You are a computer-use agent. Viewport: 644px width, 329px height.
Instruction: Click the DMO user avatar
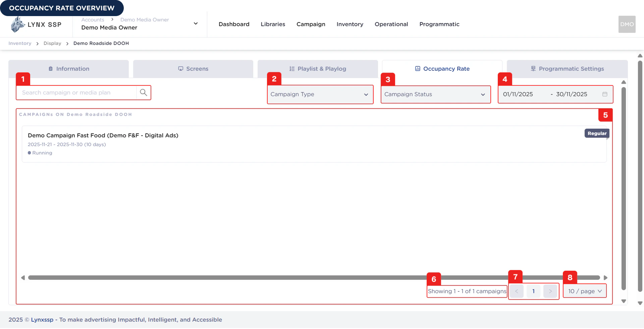click(627, 24)
